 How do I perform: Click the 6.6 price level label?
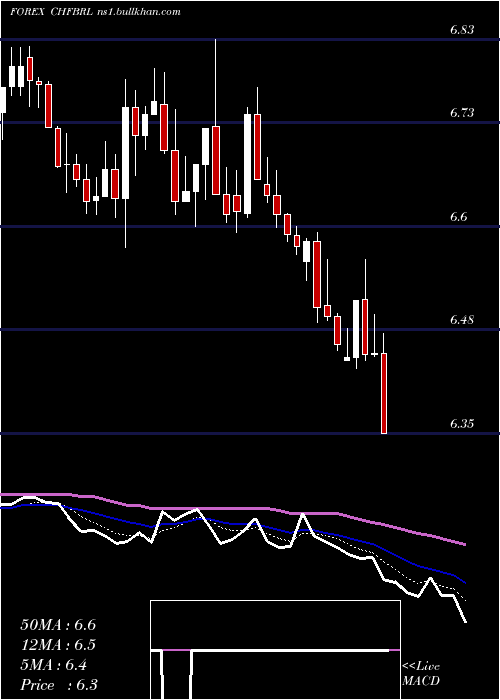tap(458, 217)
